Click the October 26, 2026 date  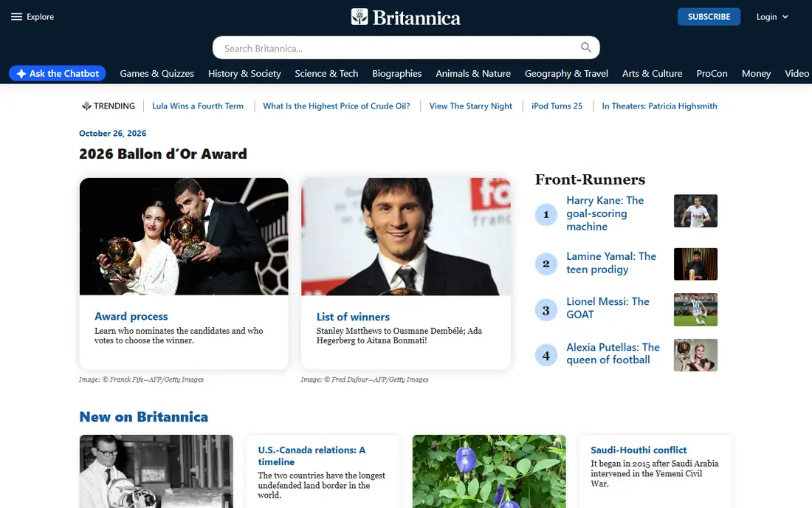[112, 133]
